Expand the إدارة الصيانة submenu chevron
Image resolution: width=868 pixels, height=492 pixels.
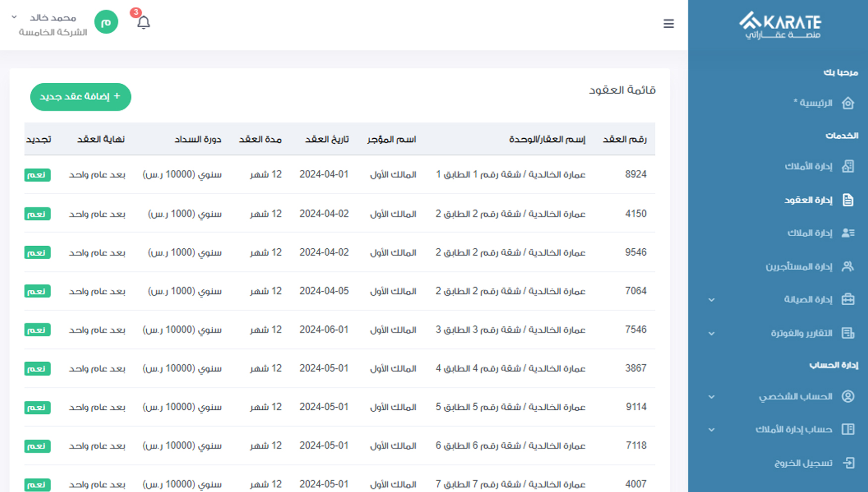(x=711, y=300)
